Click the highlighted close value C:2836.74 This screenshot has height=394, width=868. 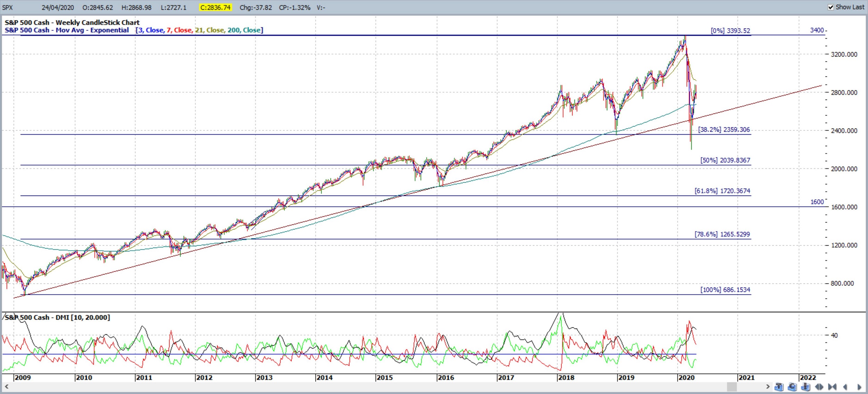(215, 8)
